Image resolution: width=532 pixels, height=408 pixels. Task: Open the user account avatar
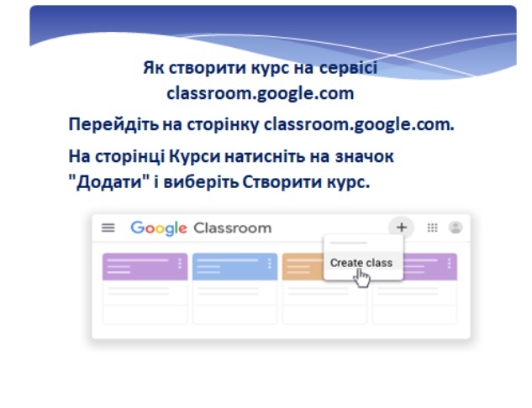456,228
